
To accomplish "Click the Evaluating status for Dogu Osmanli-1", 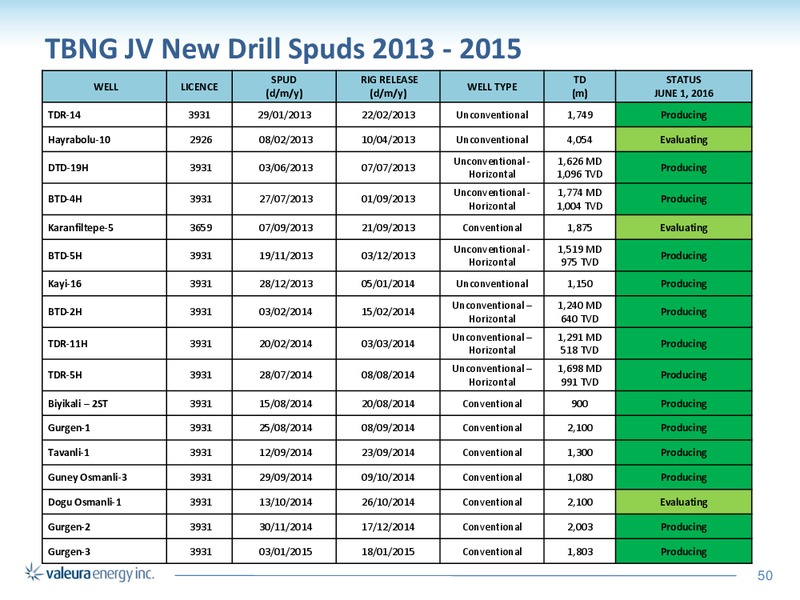I will point(684,502).
